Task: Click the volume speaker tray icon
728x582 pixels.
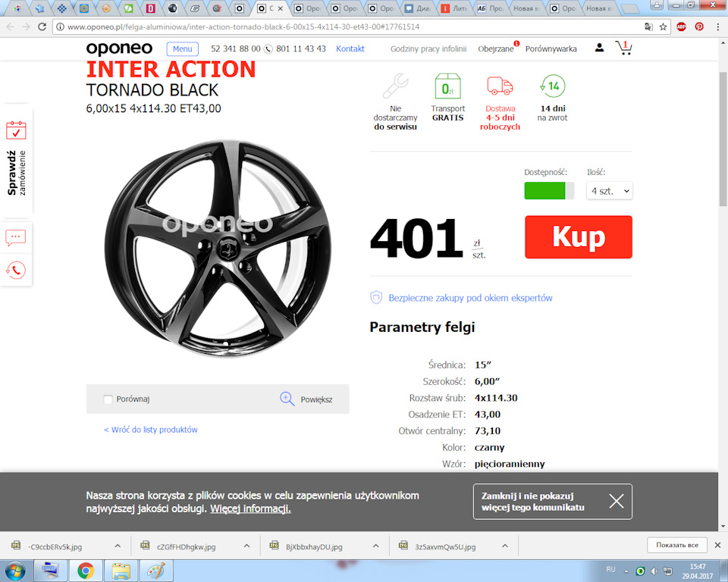Action: click(x=654, y=571)
